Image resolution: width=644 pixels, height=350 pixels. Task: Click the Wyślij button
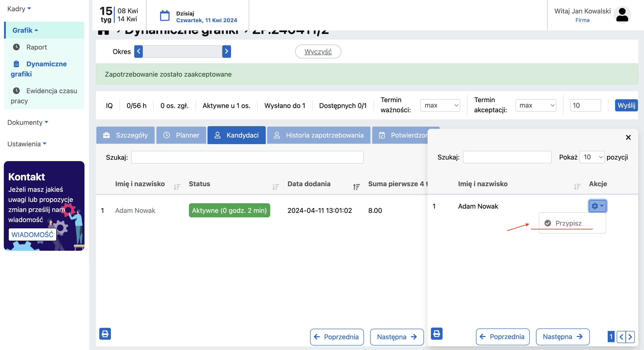[626, 105]
